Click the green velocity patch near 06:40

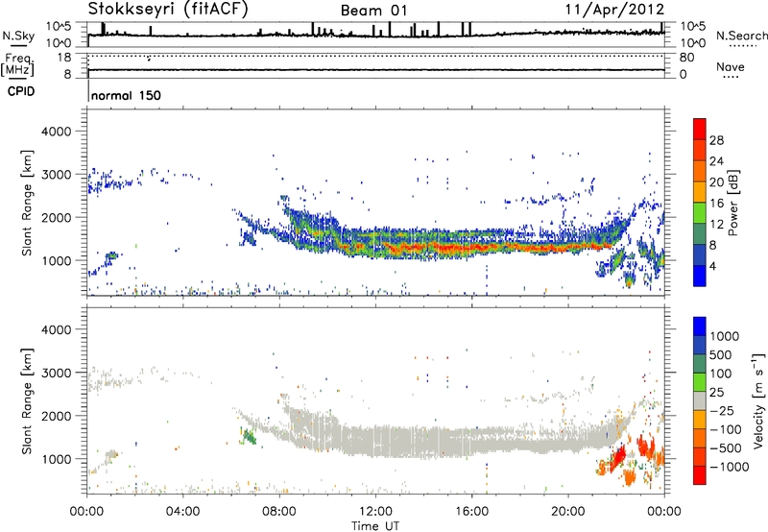pos(249,436)
